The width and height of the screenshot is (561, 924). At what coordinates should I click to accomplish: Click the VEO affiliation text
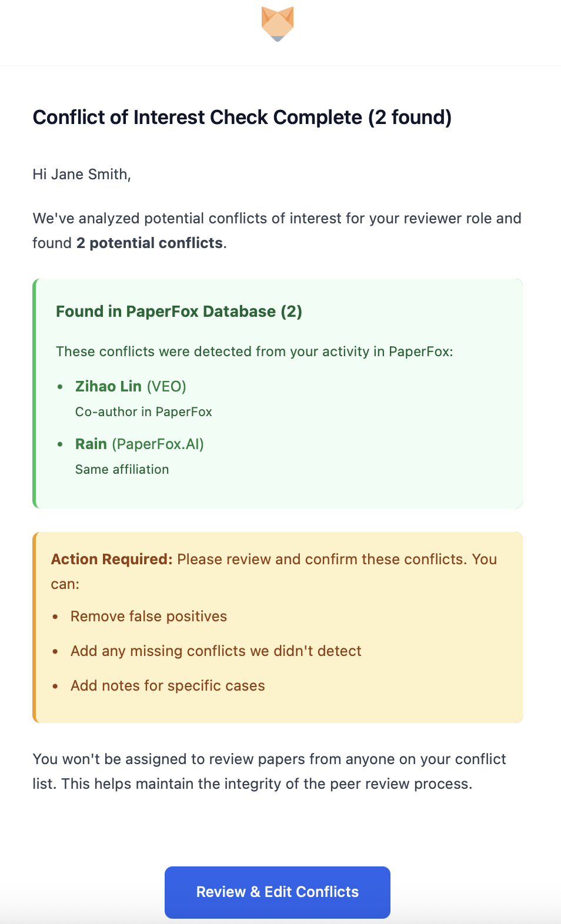click(x=166, y=386)
